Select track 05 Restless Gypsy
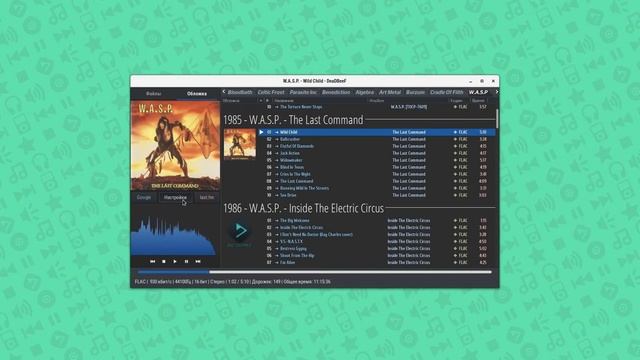 tap(377, 249)
